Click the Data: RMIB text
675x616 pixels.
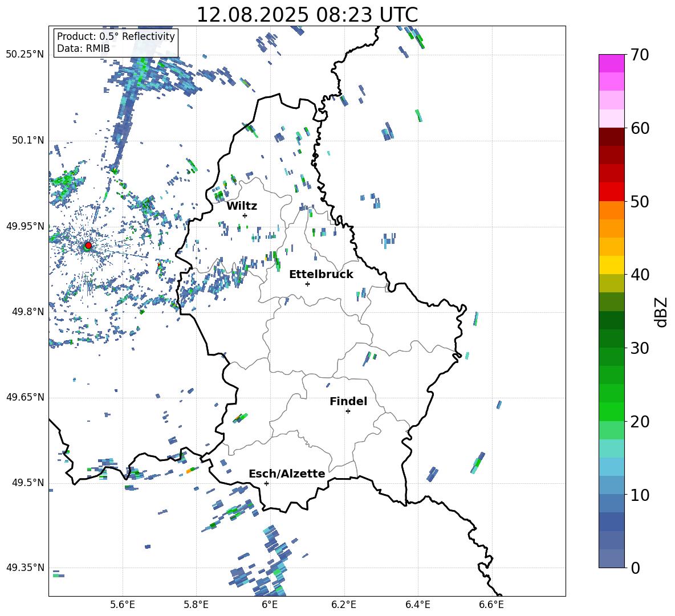tap(83, 48)
